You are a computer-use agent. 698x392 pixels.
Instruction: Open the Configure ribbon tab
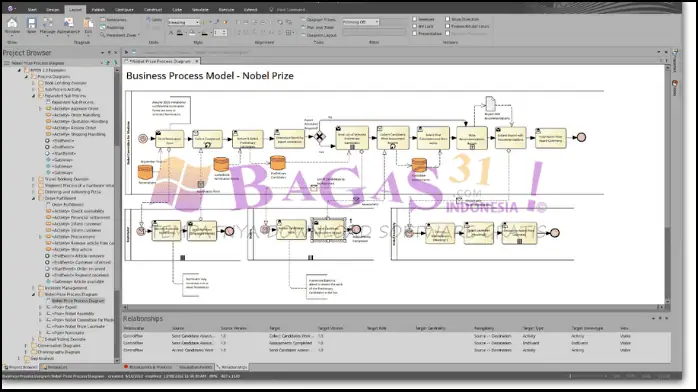point(124,9)
